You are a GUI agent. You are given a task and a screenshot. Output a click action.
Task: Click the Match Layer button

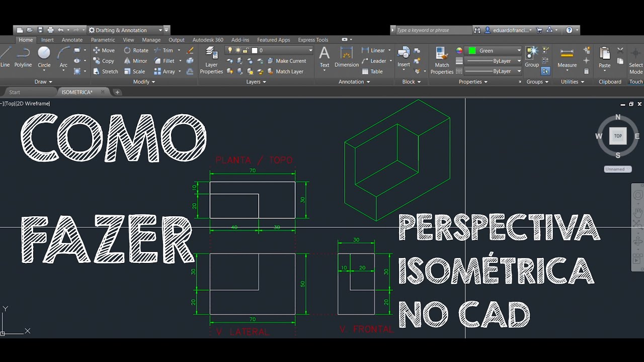click(x=285, y=71)
